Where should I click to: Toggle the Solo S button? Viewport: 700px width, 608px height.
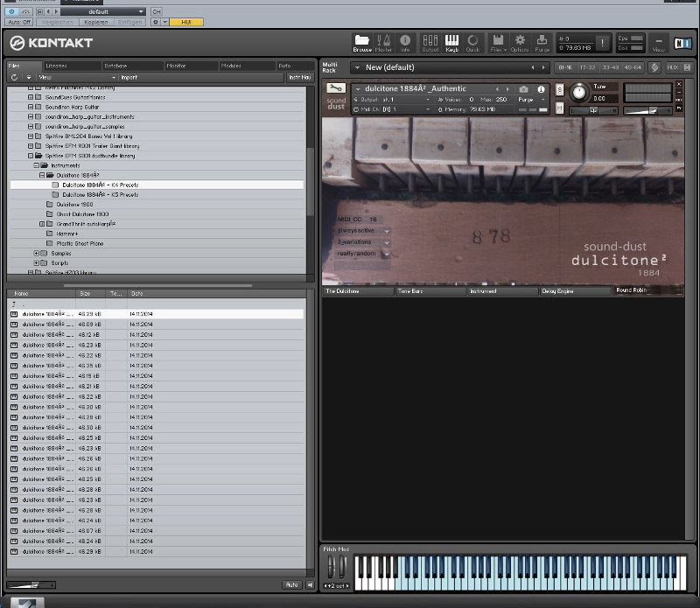coord(560,89)
